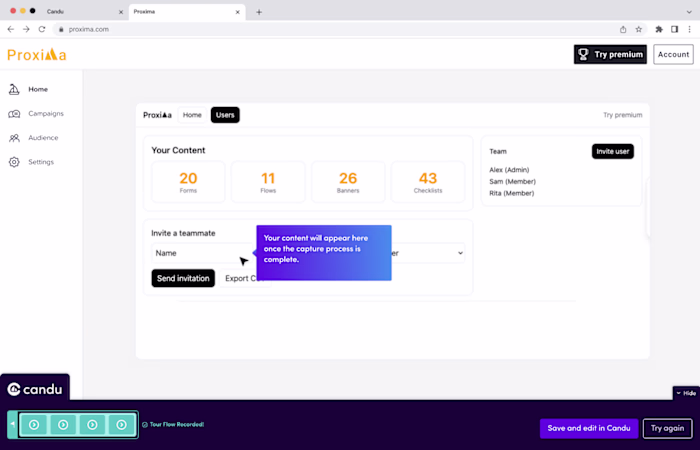Image resolution: width=700 pixels, height=450 pixels.
Task: Open the browser extensions puzzle icon
Action: click(x=659, y=29)
